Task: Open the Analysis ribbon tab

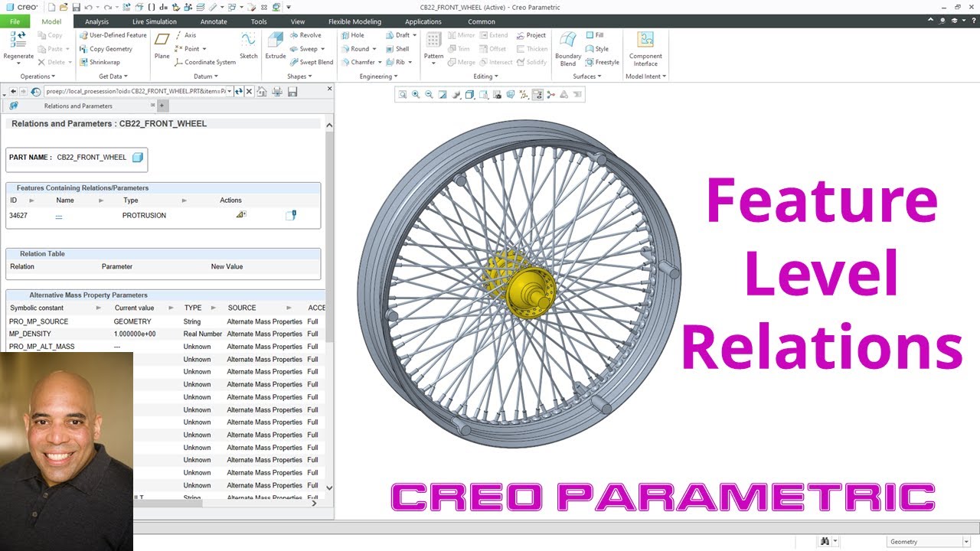Action: coord(96,21)
